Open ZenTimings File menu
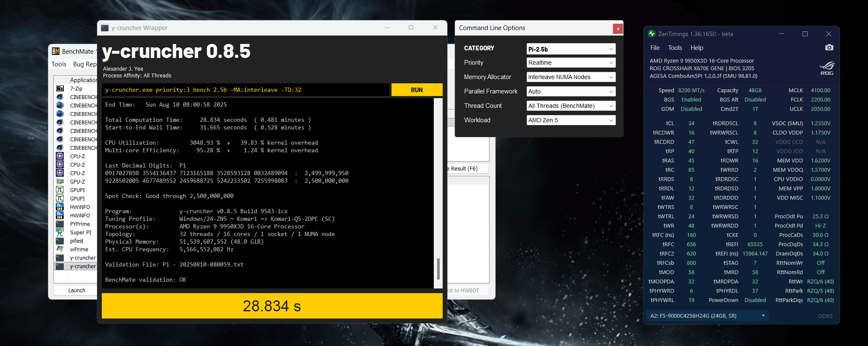 [655, 48]
